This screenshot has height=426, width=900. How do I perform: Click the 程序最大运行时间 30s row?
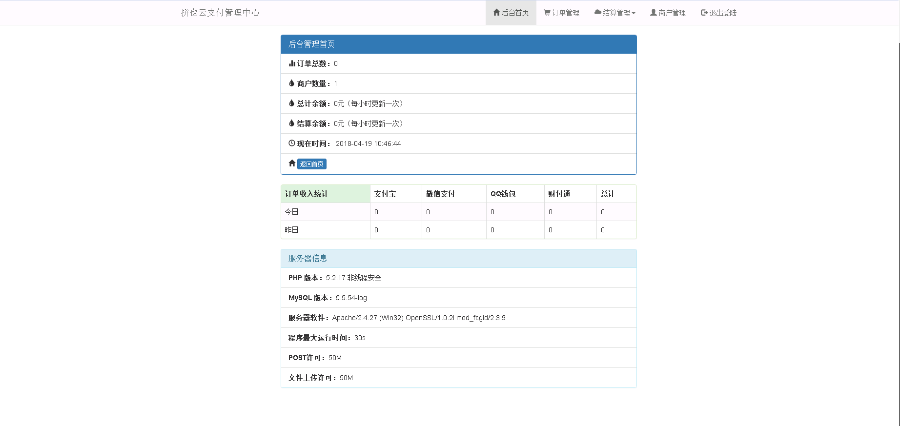459,338
